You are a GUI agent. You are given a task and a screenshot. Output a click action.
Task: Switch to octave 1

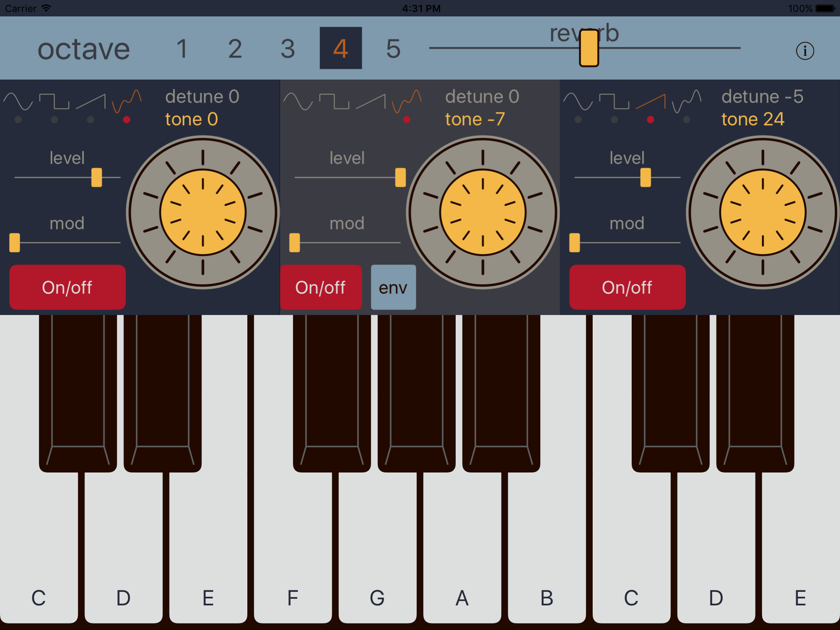click(x=182, y=48)
